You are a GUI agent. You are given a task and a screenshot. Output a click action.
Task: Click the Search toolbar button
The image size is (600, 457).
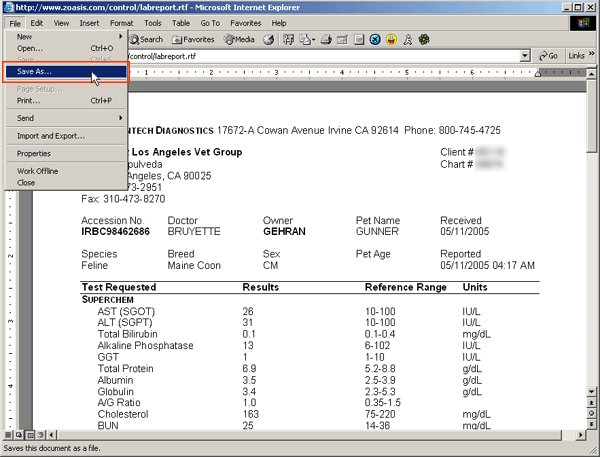(146, 39)
